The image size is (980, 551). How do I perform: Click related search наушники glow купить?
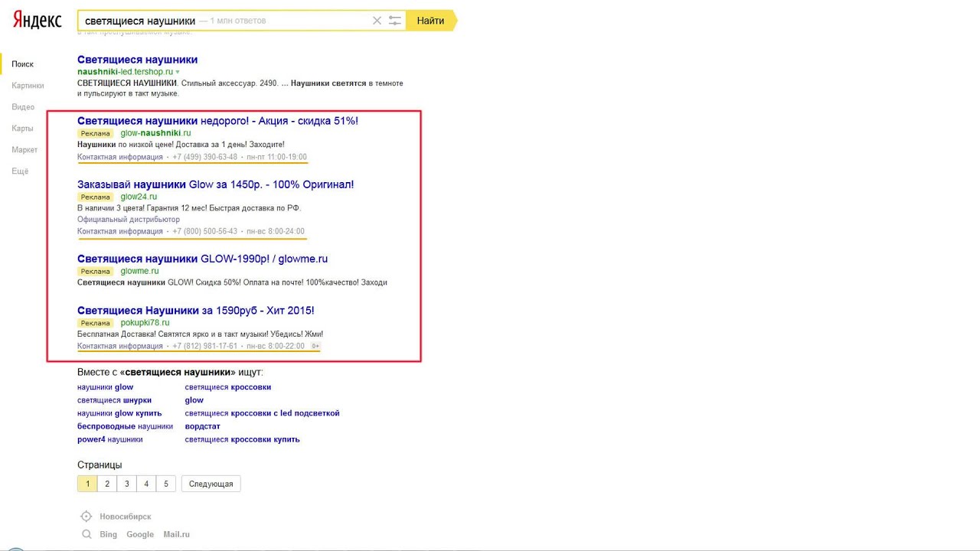point(119,413)
